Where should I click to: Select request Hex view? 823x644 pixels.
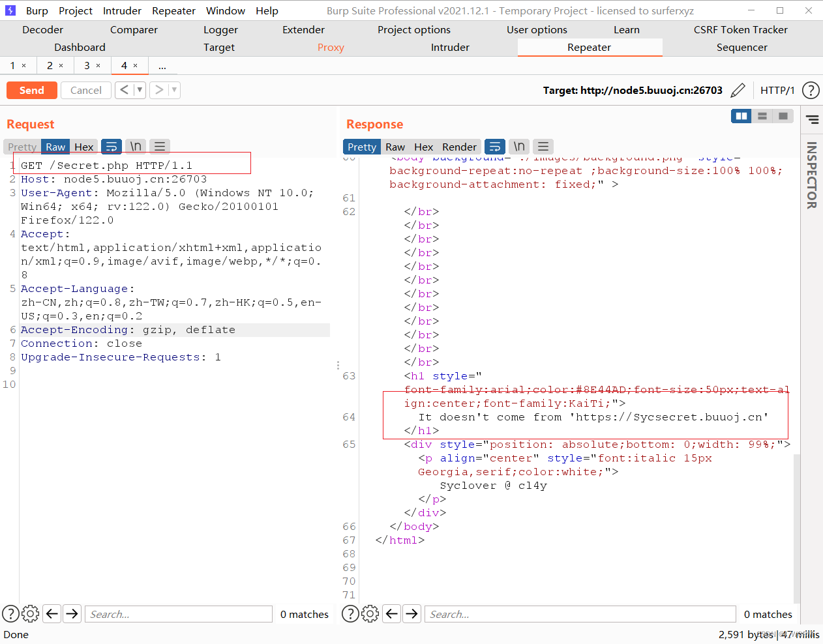click(x=83, y=147)
